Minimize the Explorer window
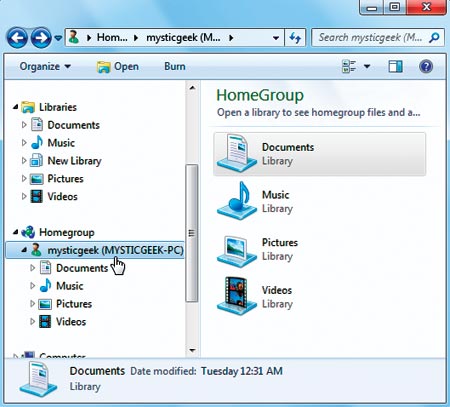450x407 pixels. pos(372,7)
